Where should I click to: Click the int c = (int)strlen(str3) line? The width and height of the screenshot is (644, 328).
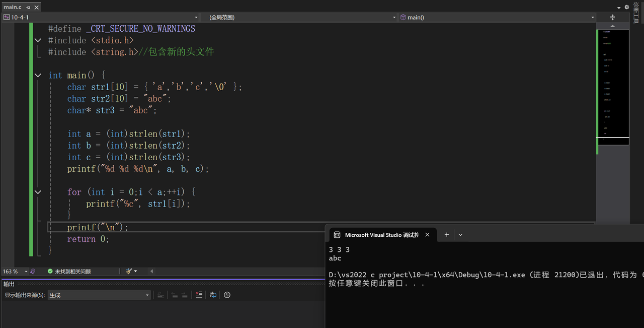click(x=129, y=157)
